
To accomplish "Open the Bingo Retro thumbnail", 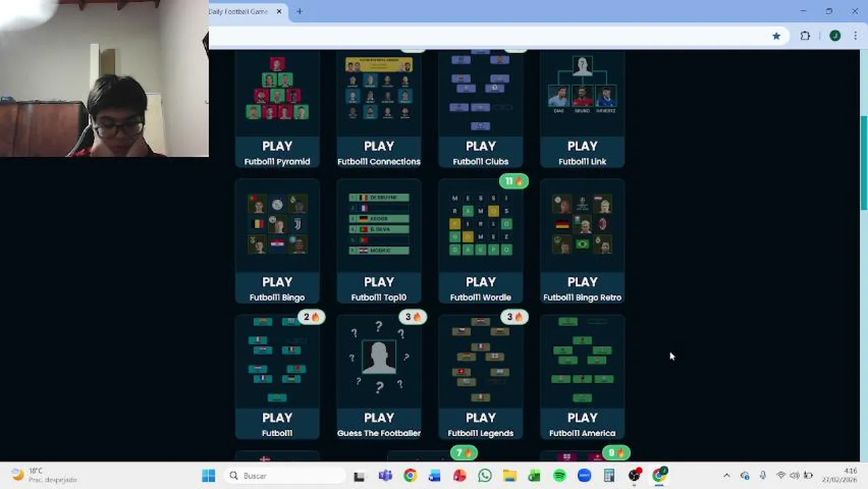I will pos(582,224).
